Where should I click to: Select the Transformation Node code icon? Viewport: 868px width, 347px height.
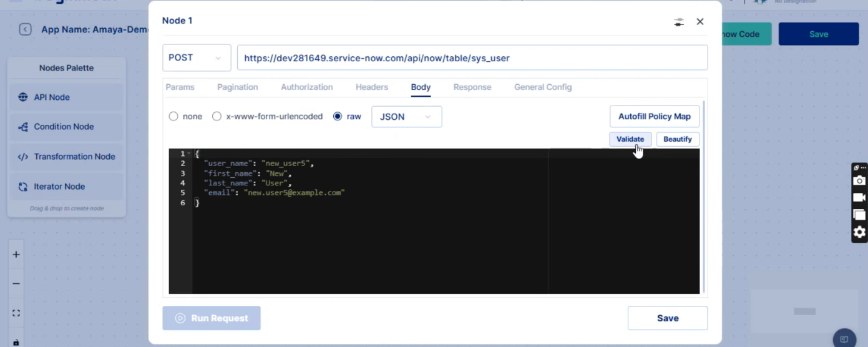[x=23, y=157]
